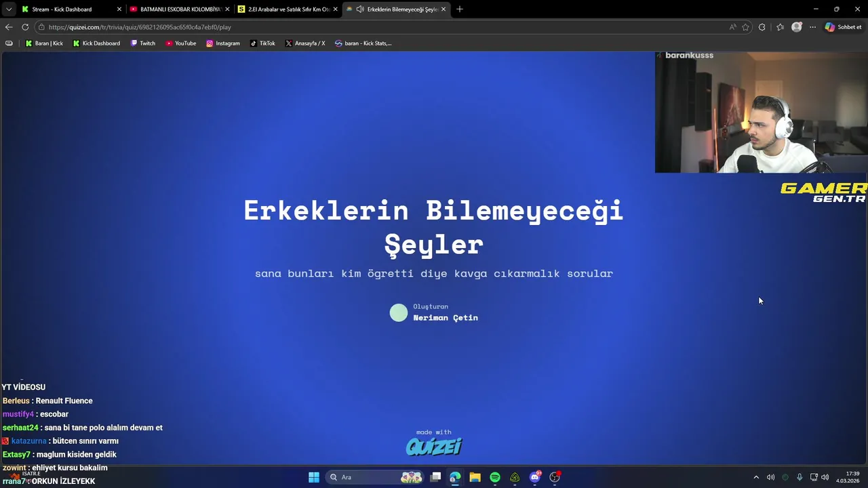Add this page to favorites star
868x488 pixels.
(x=745, y=27)
